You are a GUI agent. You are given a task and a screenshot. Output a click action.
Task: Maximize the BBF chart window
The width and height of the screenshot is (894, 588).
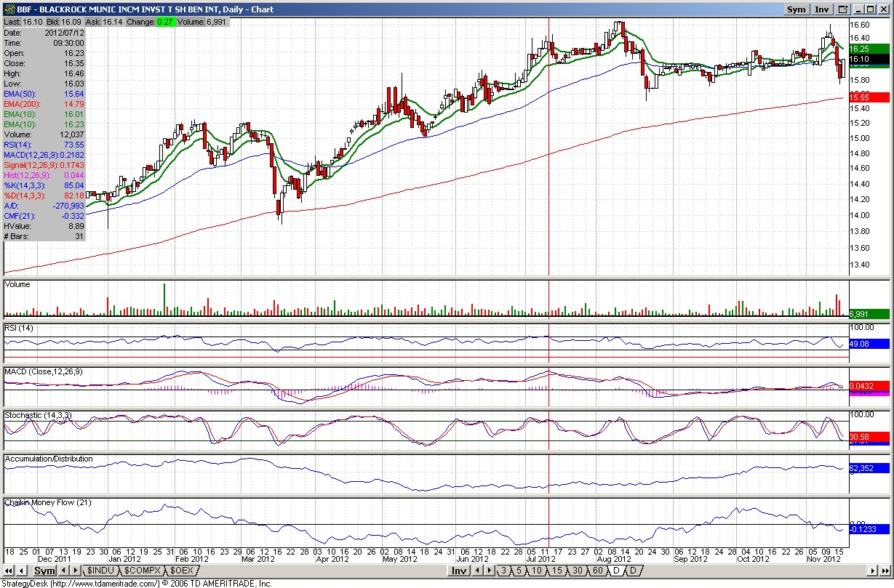[870, 9]
